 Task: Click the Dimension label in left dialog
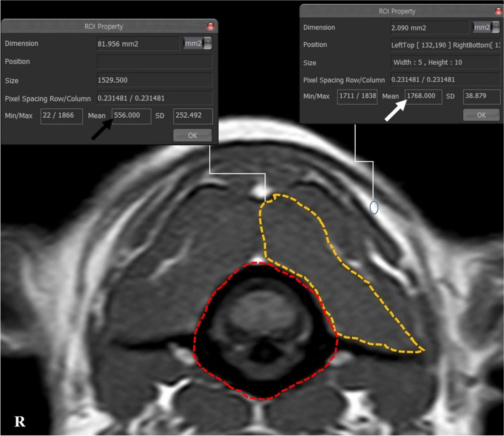21,43
